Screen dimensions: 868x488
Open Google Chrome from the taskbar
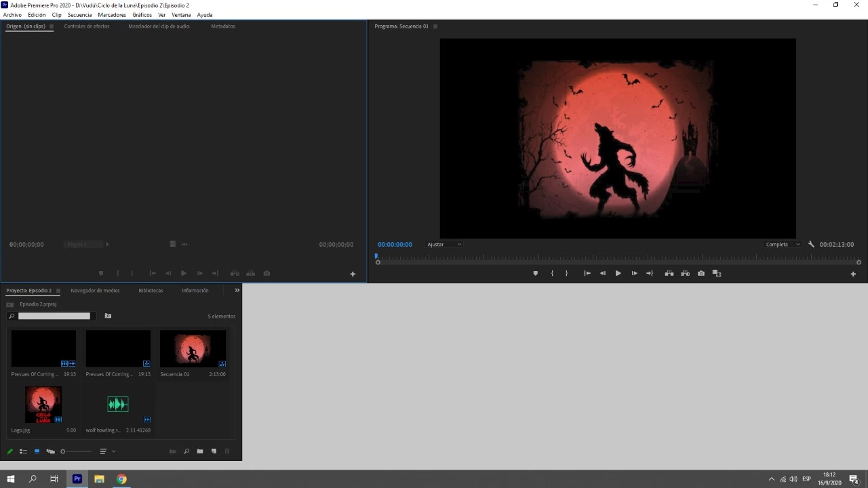coord(121,479)
